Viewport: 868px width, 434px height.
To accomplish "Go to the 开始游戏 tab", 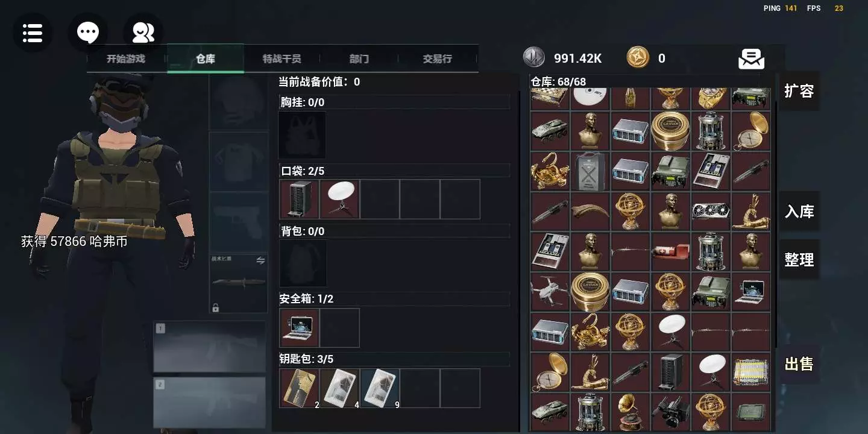I will (x=126, y=58).
